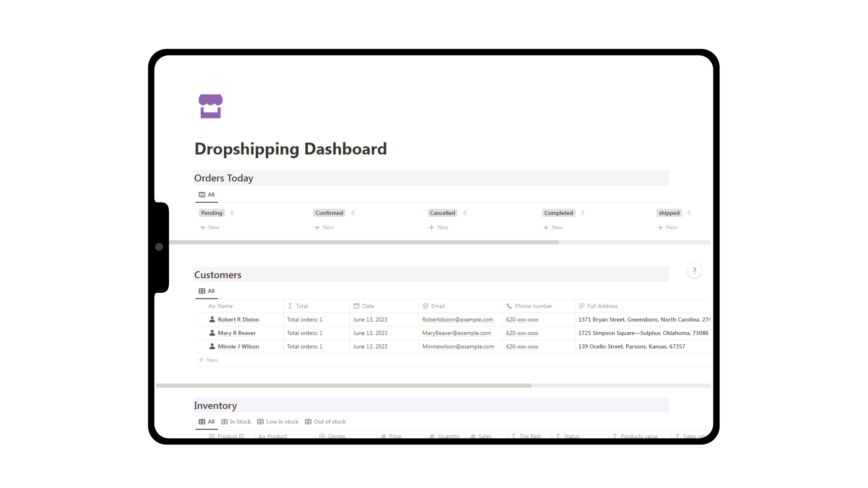This screenshot has width=868, height=488.
Task: Click the Orders board horizontal scrollbar
Action: pyautogui.click(x=364, y=242)
